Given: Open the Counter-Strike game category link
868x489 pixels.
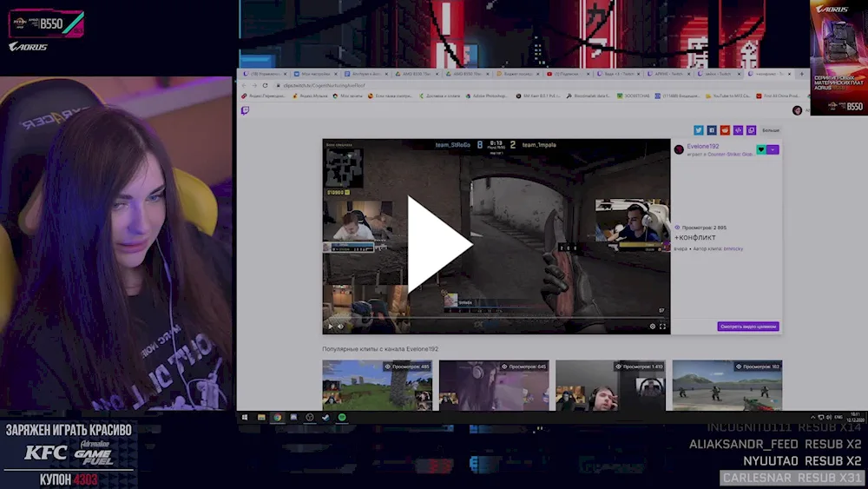Looking at the screenshot, I should tap(730, 154).
